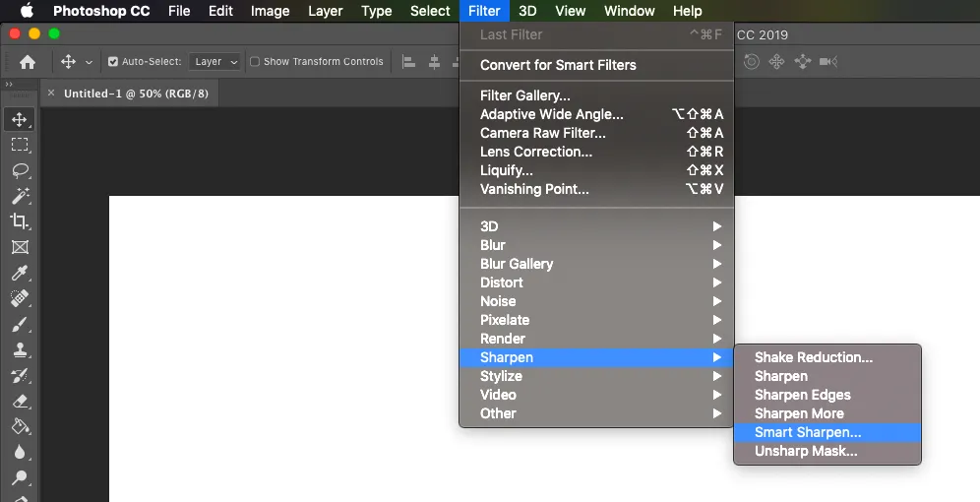Image resolution: width=980 pixels, height=502 pixels.
Task: Select the Crop tool
Action: tap(20, 221)
